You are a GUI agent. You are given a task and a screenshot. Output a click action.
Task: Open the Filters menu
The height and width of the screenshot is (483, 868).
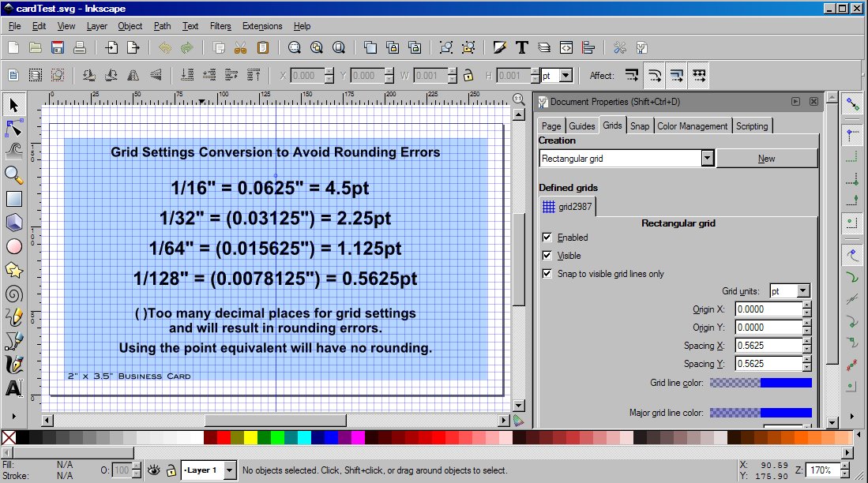click(x=220, y=26)
